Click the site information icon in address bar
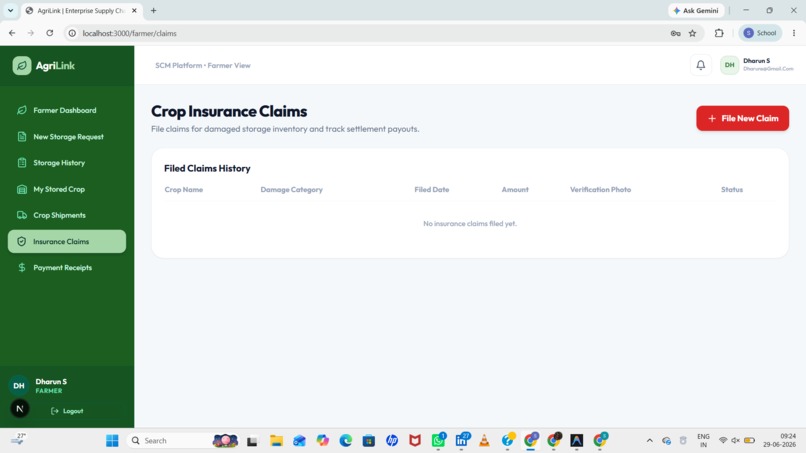 pyautogui.click(x=72, y=33)
